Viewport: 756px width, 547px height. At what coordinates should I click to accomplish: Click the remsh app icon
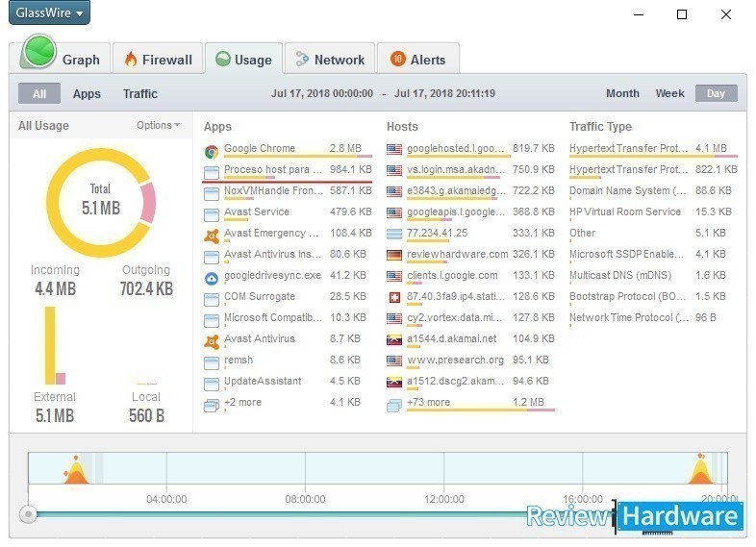(x=212, y=362)
